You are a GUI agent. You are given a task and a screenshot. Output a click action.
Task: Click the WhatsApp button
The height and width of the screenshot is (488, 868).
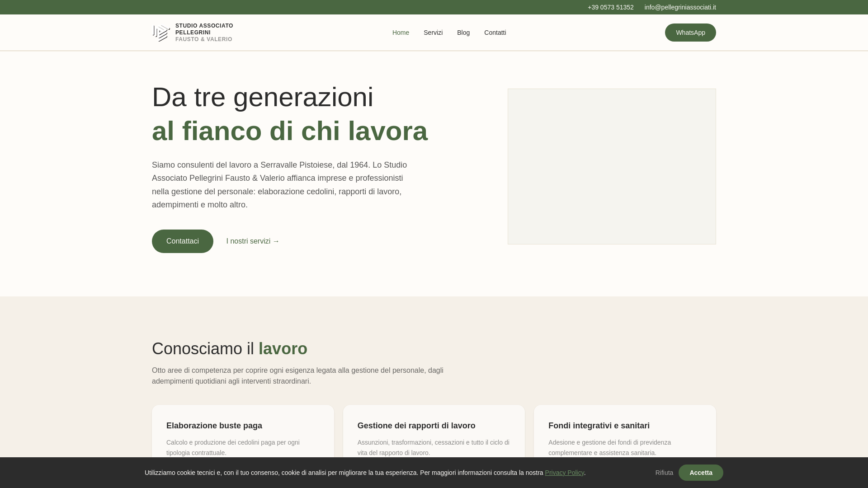[690, 33]
